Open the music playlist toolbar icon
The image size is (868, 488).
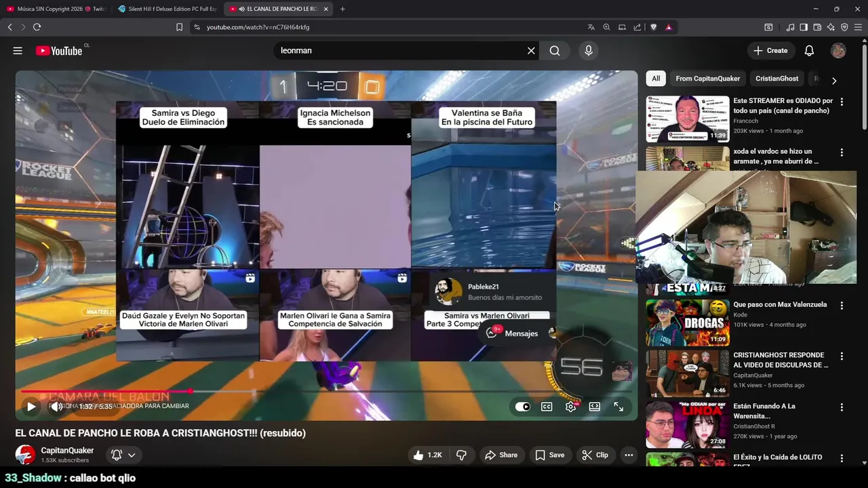[790, 27]
